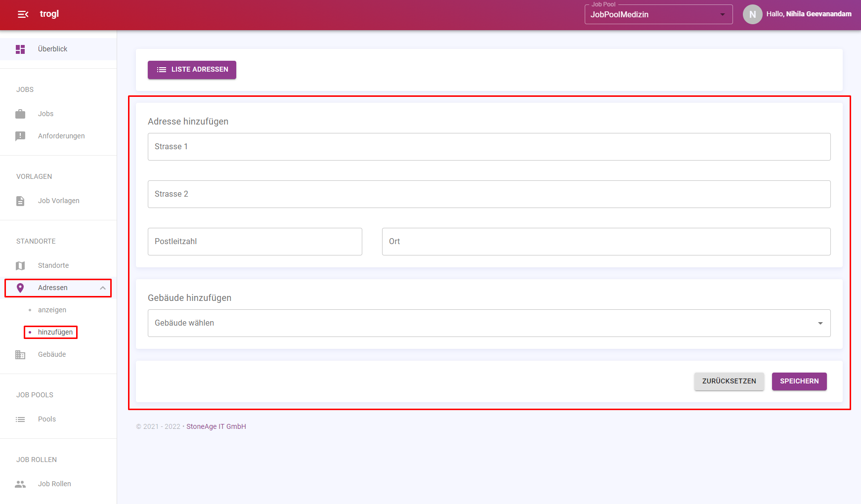Focus the Postleitzahl input field

[x=255, y=242]
